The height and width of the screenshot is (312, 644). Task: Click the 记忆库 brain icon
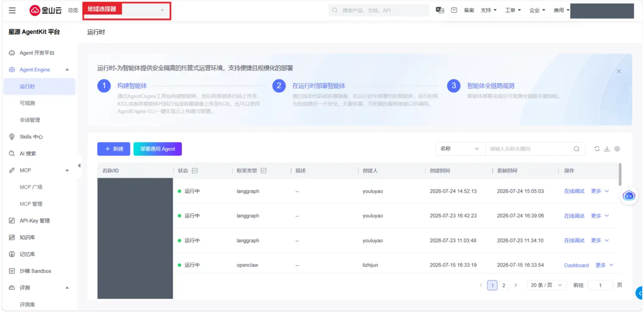12,254
